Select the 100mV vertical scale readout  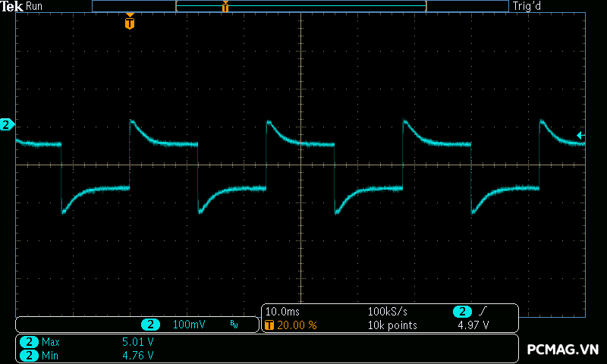point(189,325)
